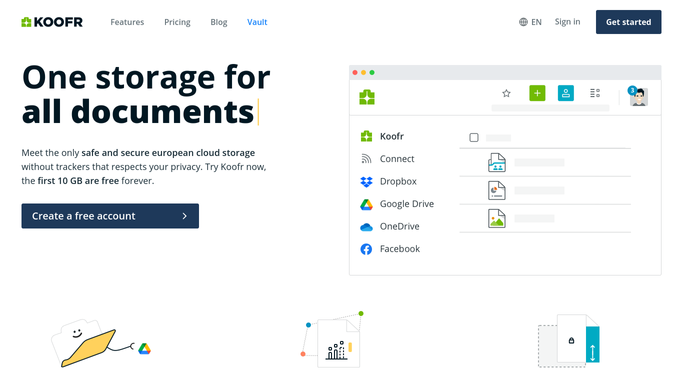Select Dropbox in the sidebar

click(389, 182)
